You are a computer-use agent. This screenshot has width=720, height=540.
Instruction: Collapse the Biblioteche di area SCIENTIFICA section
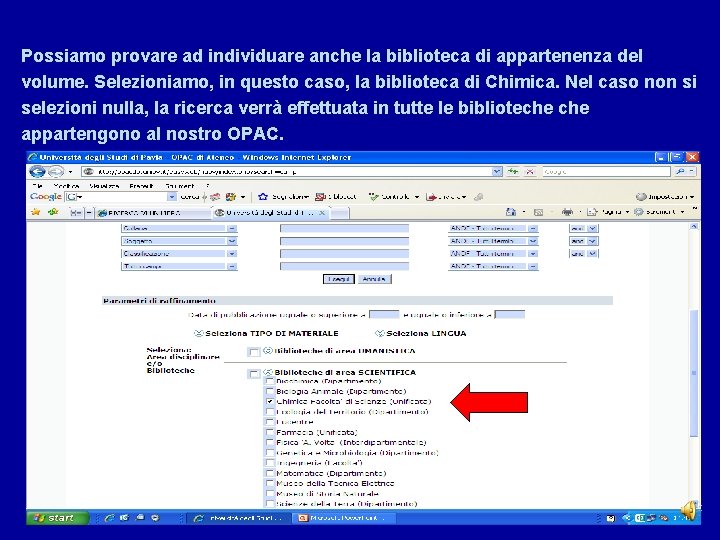pos(268,372)
